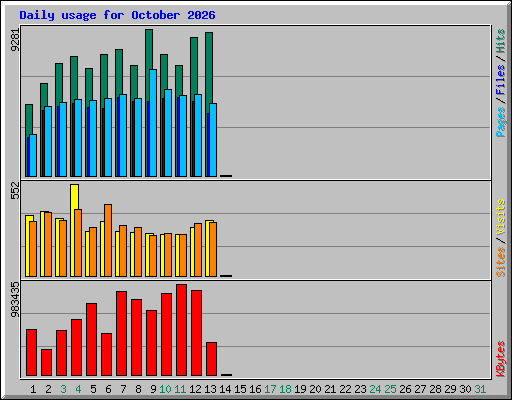Click green day label 31
Screen dimensions: 512x400
point(480,389)
